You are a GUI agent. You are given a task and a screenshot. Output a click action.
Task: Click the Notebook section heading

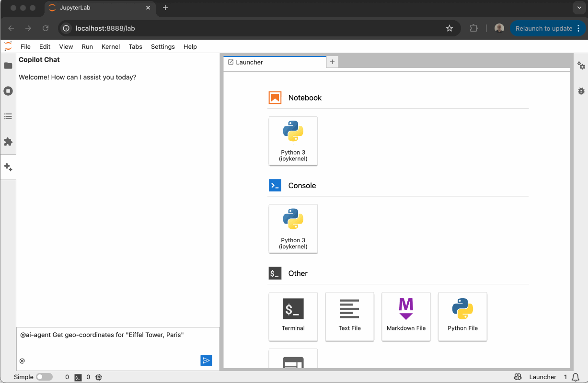point(305,98)
